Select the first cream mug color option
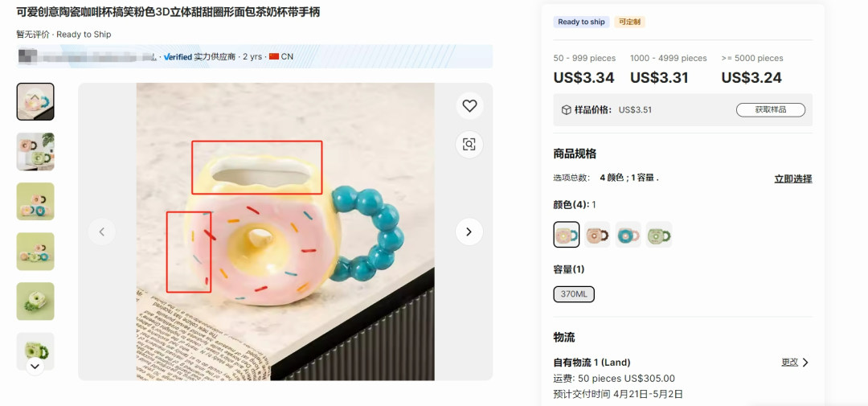The height and width of the screenshot is (406, 868). pyautogui.click(x=567, y=234)
